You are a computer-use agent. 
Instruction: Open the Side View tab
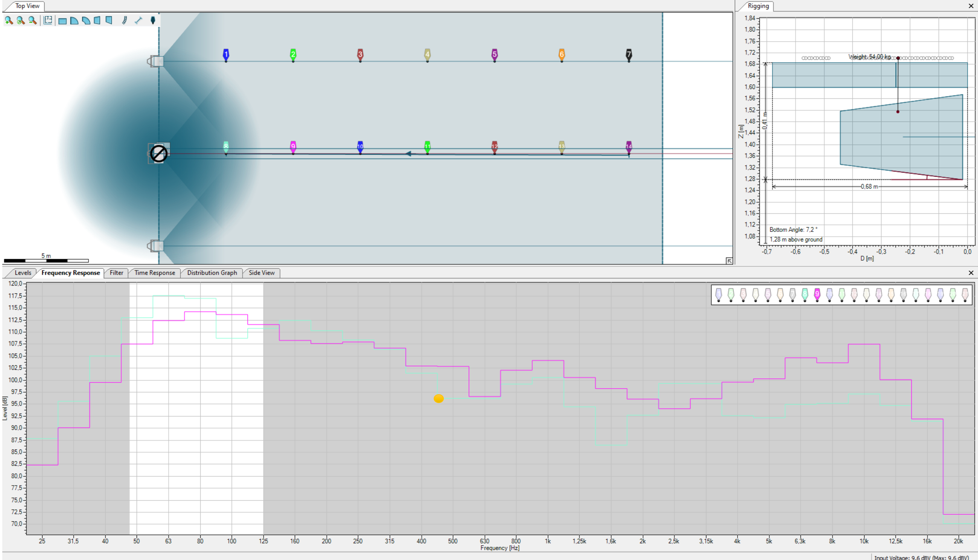(261, 273)
